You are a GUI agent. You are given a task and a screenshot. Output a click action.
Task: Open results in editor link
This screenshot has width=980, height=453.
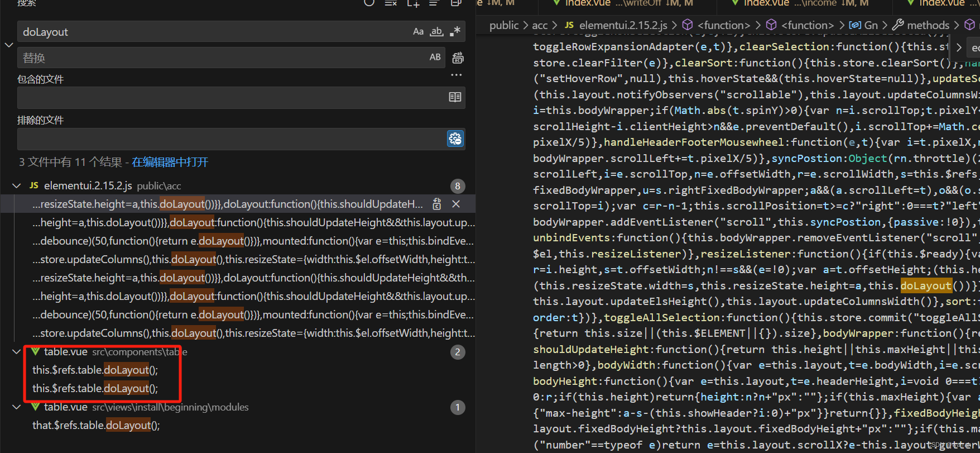pos(170,162)
